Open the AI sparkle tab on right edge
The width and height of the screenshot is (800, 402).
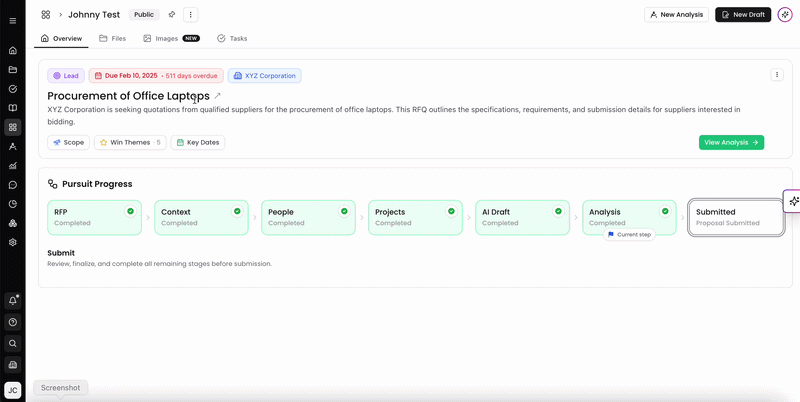tap(792, 201)
